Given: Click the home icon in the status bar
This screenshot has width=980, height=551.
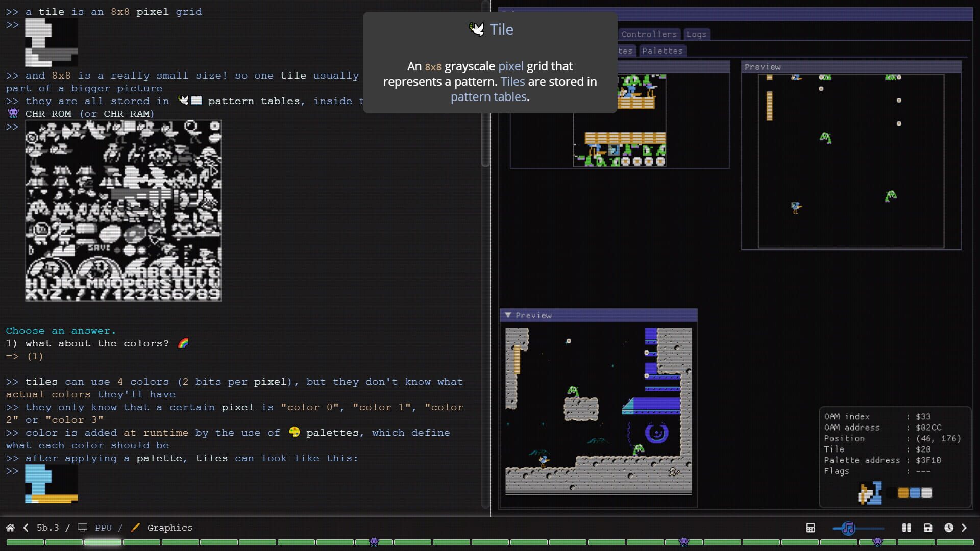Looking at the screenshot, I should coord(11,528).
